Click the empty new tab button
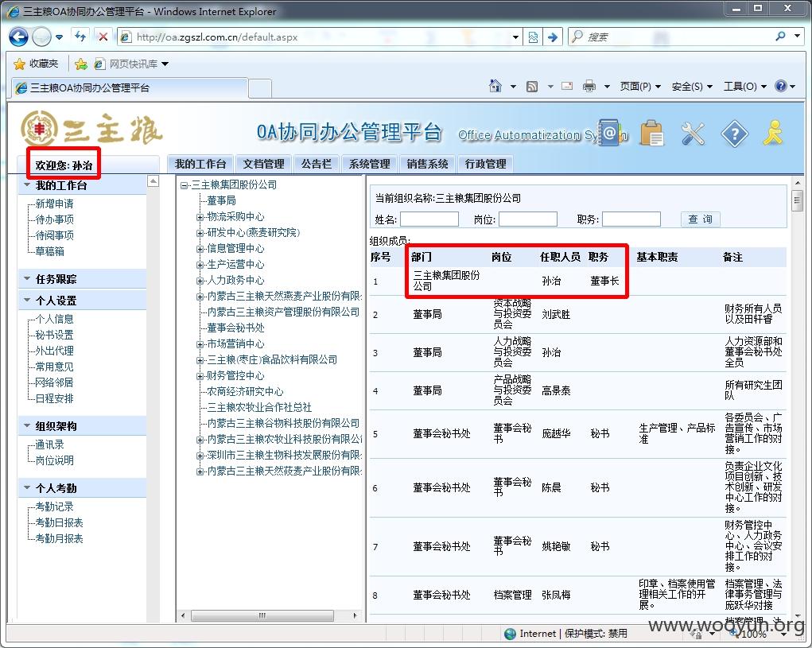 (260, 88)
